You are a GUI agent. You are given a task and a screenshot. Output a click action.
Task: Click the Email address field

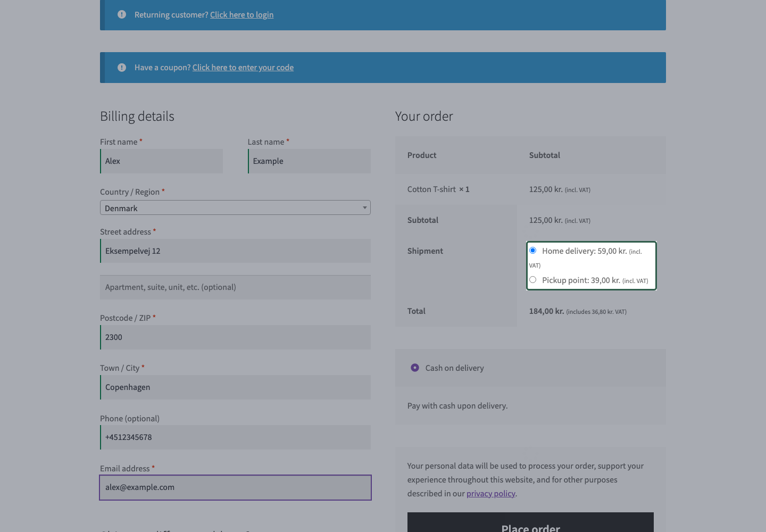(235, 487)
